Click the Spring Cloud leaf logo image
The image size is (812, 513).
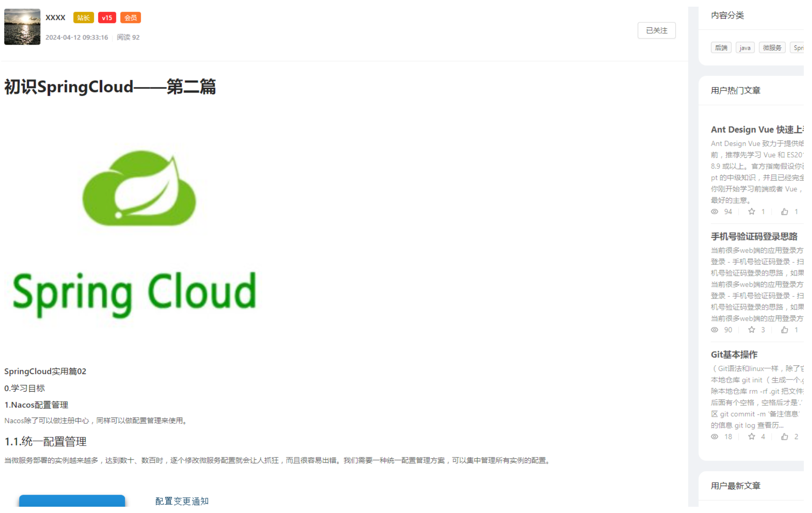(x=139, y=189)
